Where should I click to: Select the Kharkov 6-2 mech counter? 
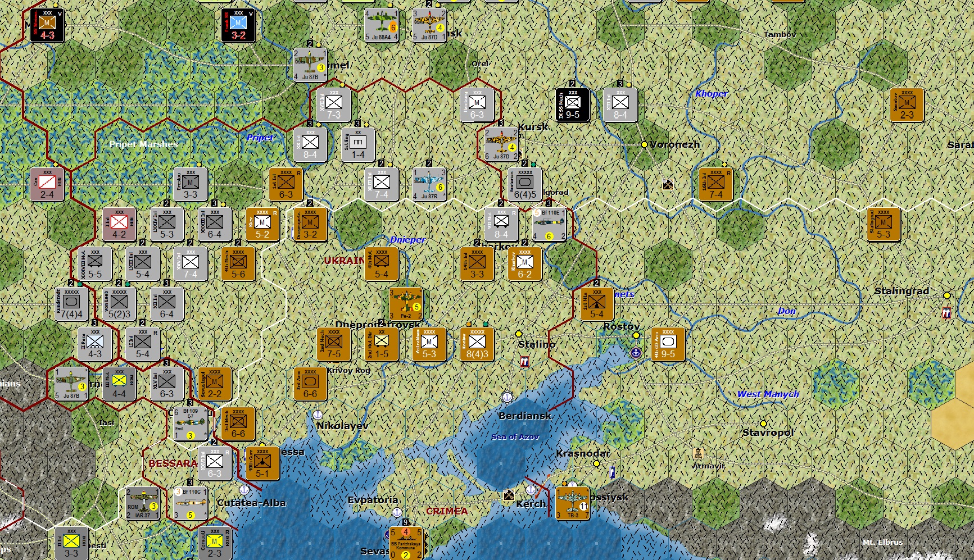[525, 264]
